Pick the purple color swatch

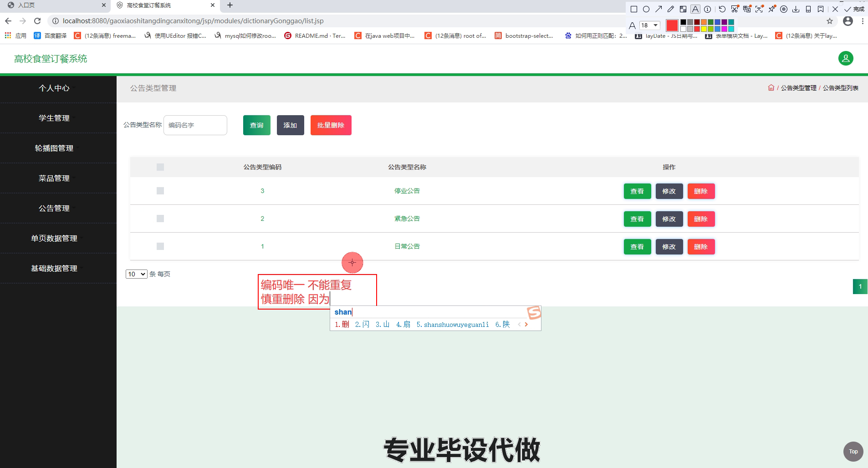click(x=724, y=22)
